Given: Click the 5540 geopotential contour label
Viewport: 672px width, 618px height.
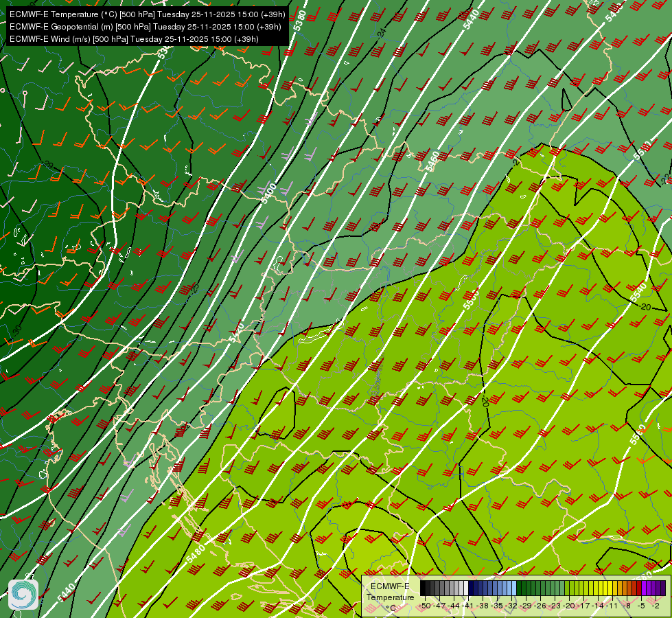Looking at the screenshot, I should click(x=638, y=292).
